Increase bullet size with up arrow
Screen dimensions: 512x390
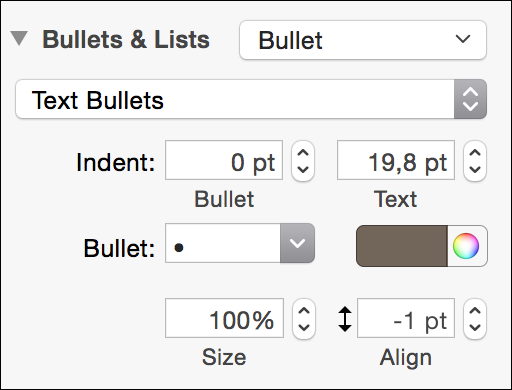tap(304, 311)
